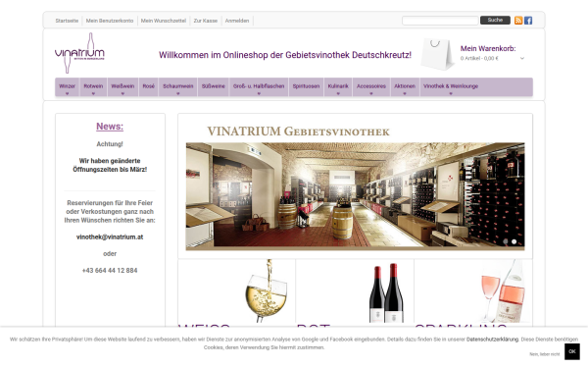The width and height of the screenshot is (588, 368).
Task: Click the Suche button
Action: [495, 20]
